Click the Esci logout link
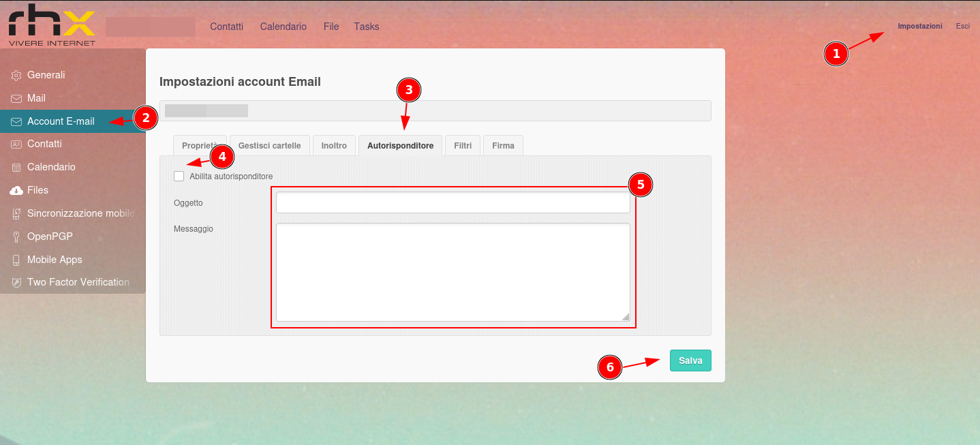This screenshot has width=980, height=445. [962, 26]
